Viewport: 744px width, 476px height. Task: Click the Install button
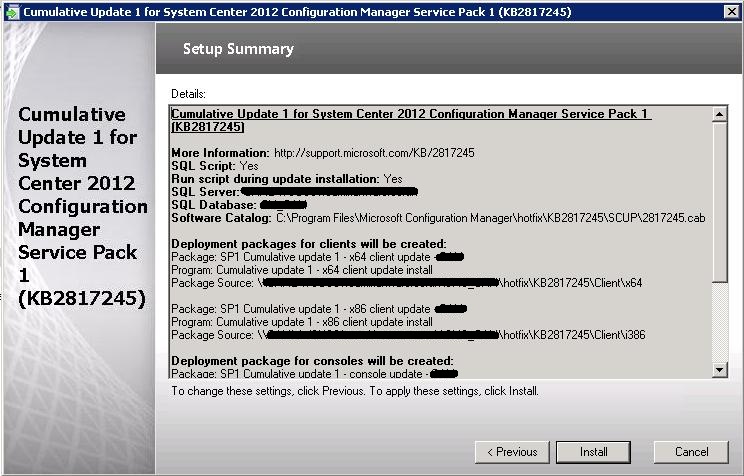(593, 452)
